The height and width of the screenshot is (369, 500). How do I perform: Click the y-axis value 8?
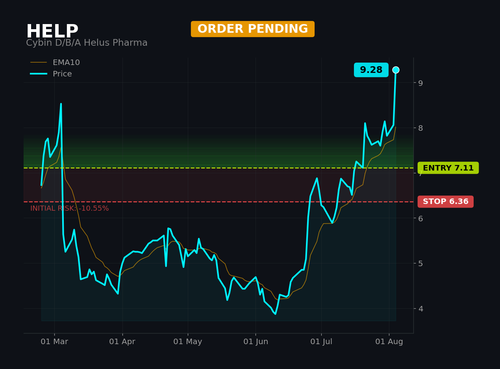(x=421, y=128)
